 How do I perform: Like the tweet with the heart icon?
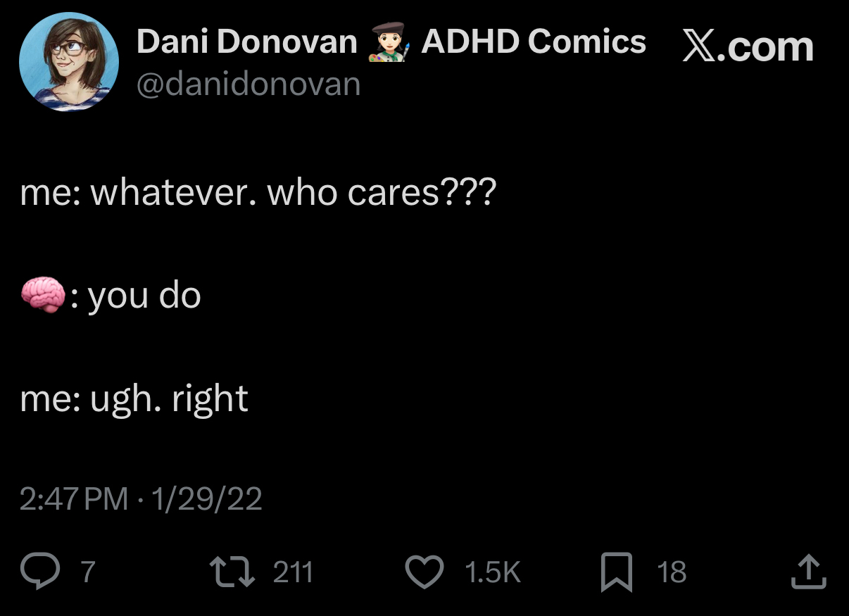tap(424, 571)
